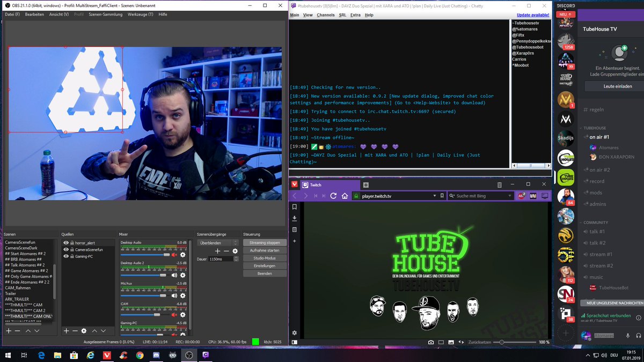Click the adblock extension icon in Vivaldi
The height and width of the screenshot is (362, 644).
click(x=522, y=196)
